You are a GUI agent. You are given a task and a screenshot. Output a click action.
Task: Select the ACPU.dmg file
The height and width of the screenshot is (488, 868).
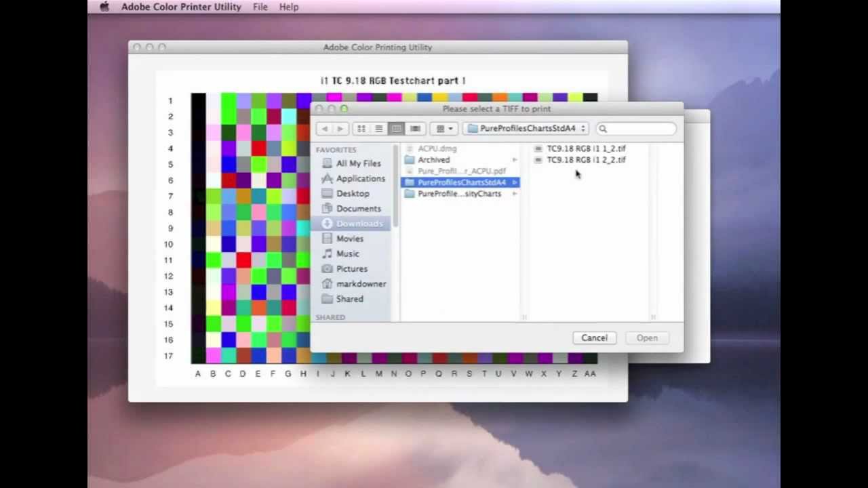437,148
